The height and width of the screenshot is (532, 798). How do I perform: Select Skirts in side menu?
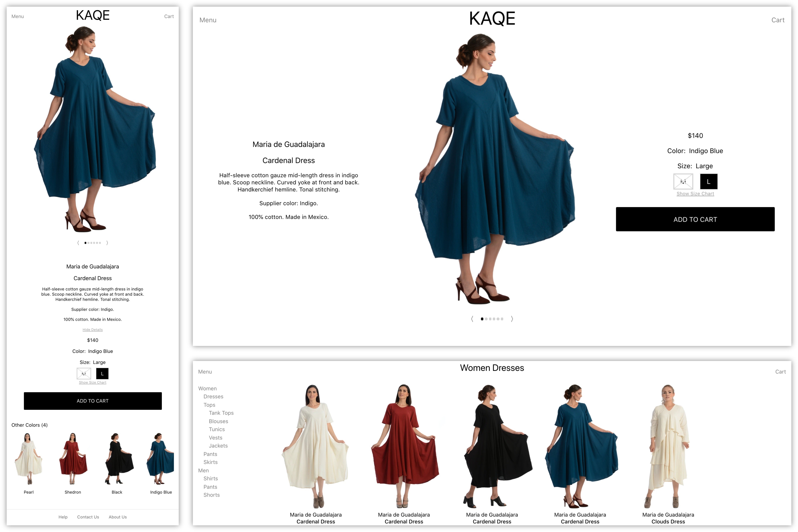tap(211, 462)
